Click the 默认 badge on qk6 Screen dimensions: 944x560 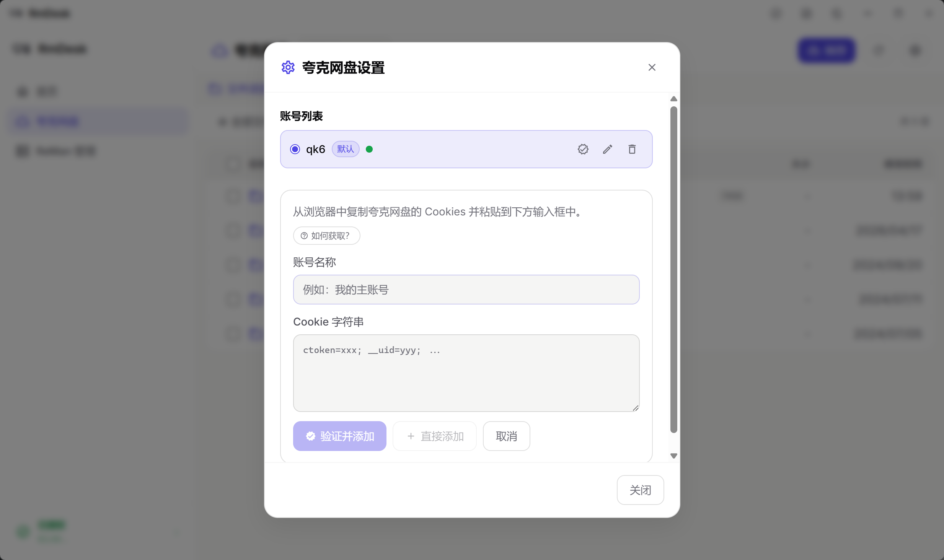click(x=346, y=149)
